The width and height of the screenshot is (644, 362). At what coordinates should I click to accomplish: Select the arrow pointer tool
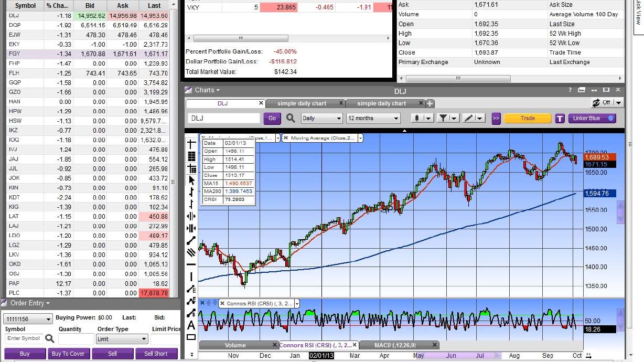point(191,180)
